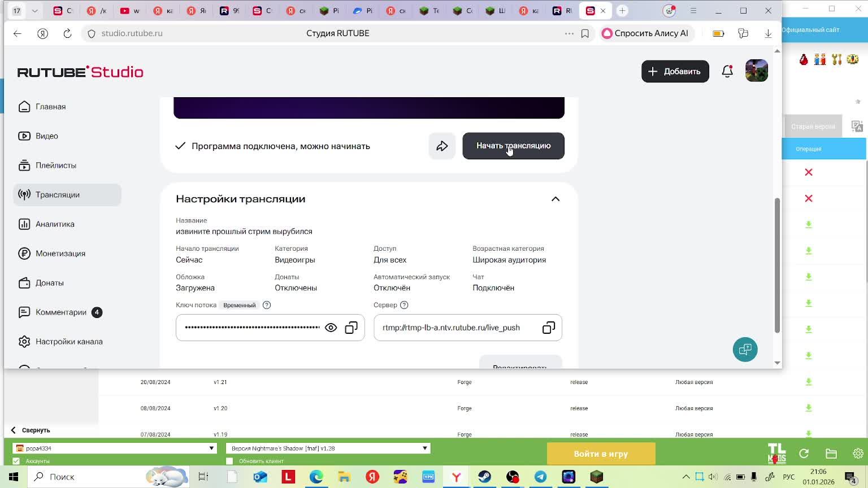The height and width of the screenshot is (488, 868).
Task: Open Telegram from the taskbar
Action: (540, 477)
